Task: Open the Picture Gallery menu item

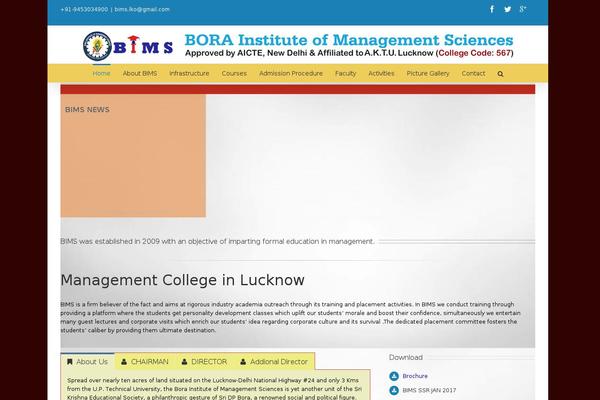Action: point(428,73)
